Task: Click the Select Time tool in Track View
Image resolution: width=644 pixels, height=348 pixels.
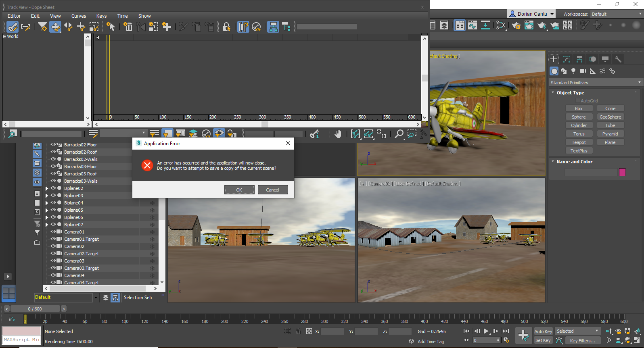Action: click(x=111, y=27)
